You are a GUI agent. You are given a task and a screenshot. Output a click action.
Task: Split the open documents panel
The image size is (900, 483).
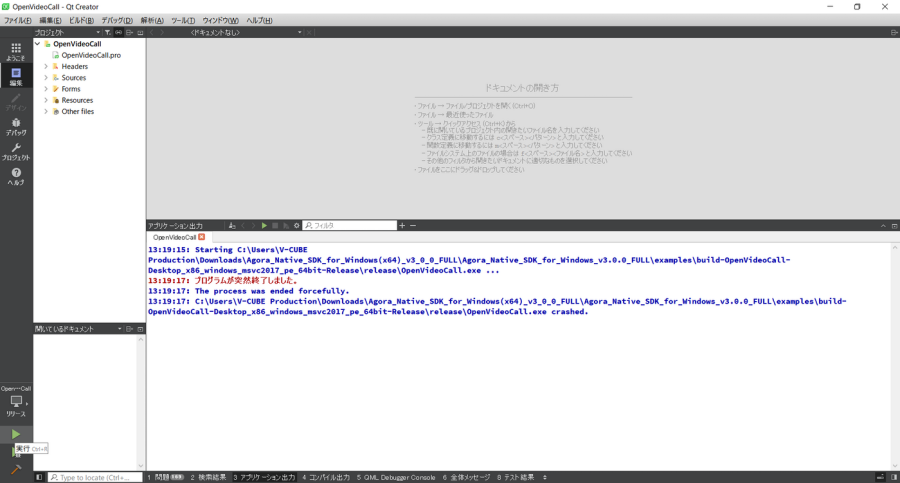(x=129, y=329)
